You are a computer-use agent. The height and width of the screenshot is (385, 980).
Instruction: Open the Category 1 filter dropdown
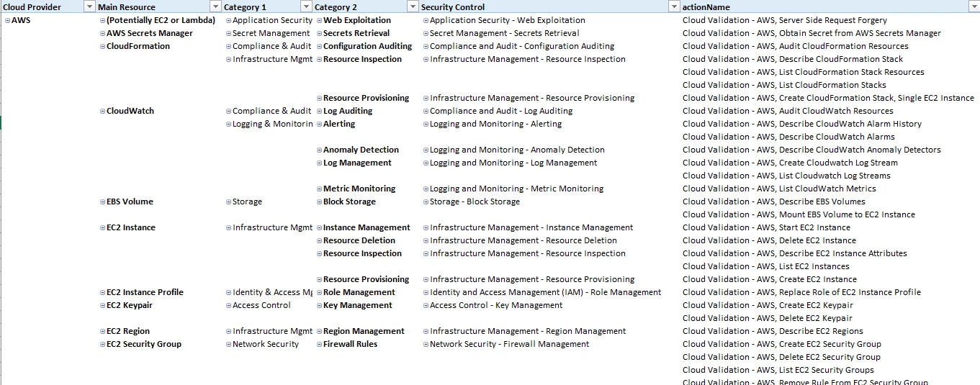tap(307, 7)
